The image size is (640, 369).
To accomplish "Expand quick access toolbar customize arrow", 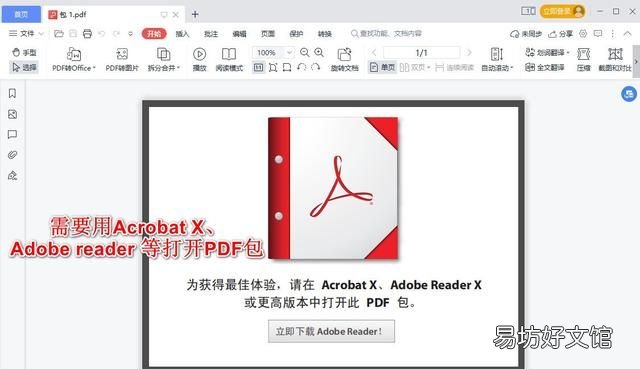I will coord(130,33).
